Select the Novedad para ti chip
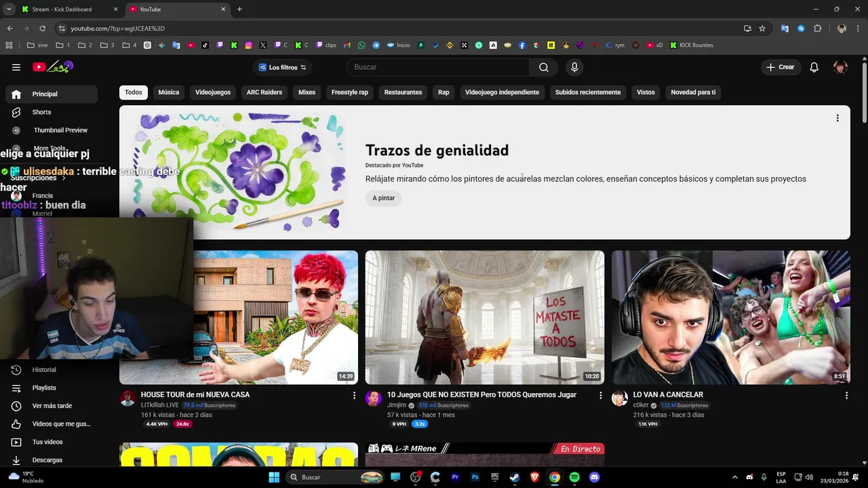868x488 pixels. coord(693,92)
